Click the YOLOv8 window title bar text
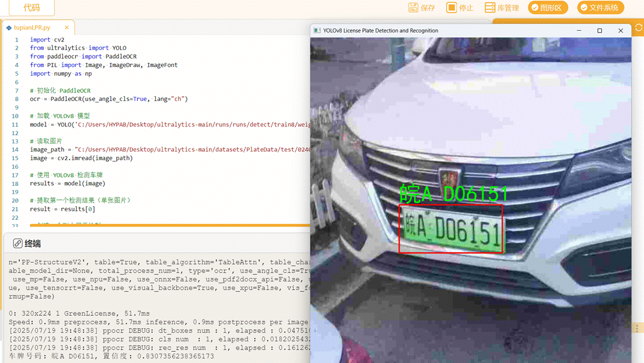The width and height of the screenshot is (644, 363). pyautogui.click(x=381, y=31)
